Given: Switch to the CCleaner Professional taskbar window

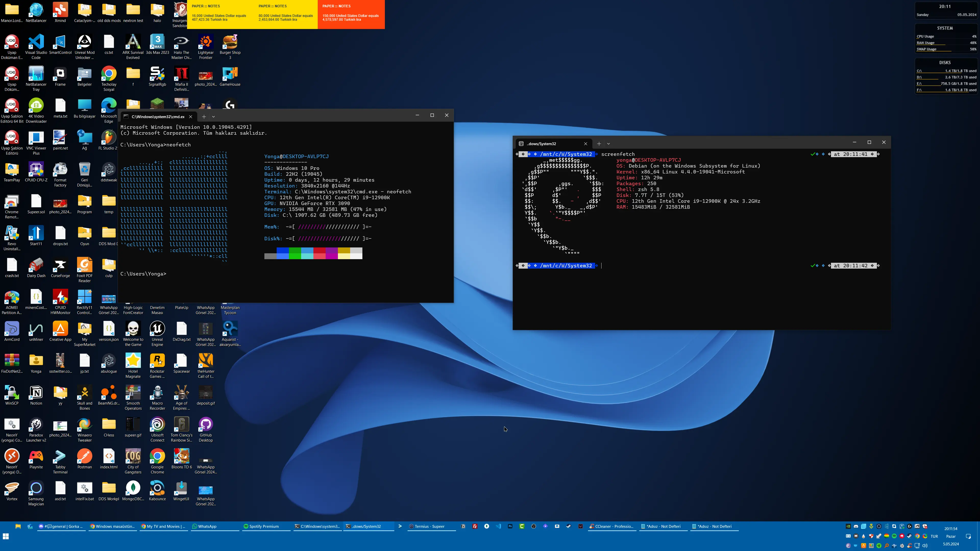Looking at the screenshot, I should click(612, 526).
